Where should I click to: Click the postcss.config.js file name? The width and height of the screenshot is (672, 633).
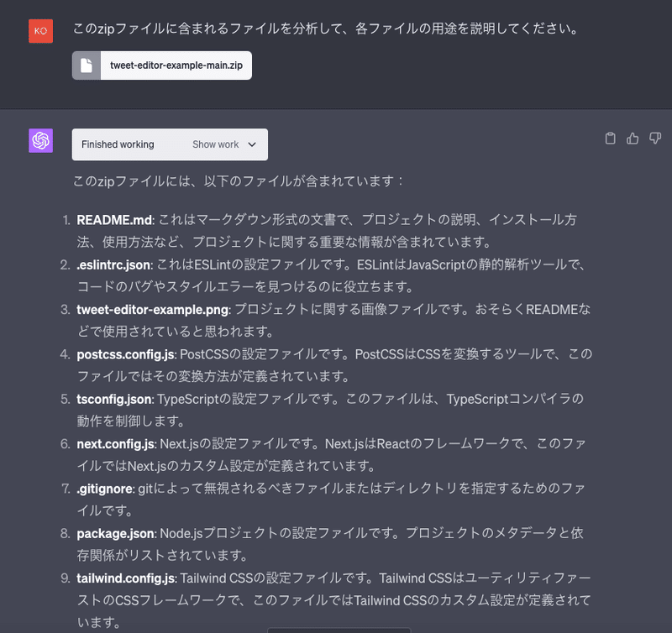125,354
